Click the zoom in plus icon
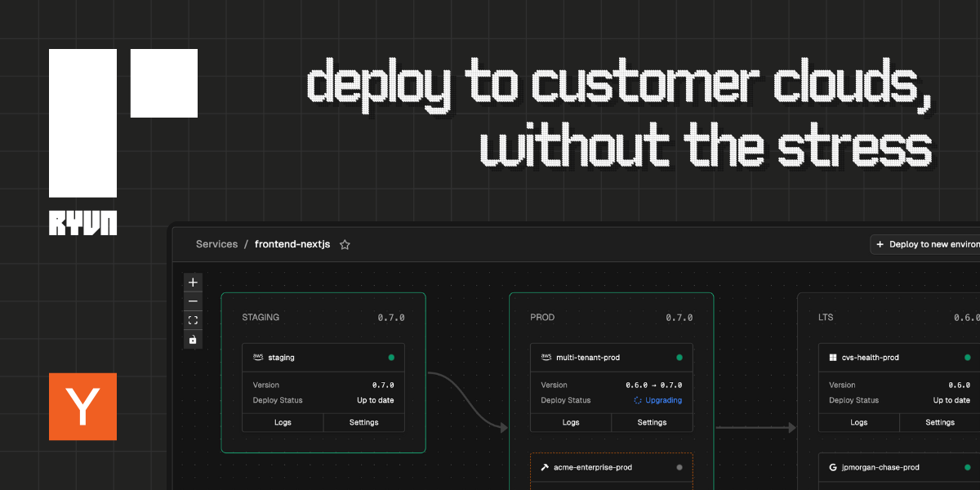Screen dimensions: 980x490 [x=193, y=283]
